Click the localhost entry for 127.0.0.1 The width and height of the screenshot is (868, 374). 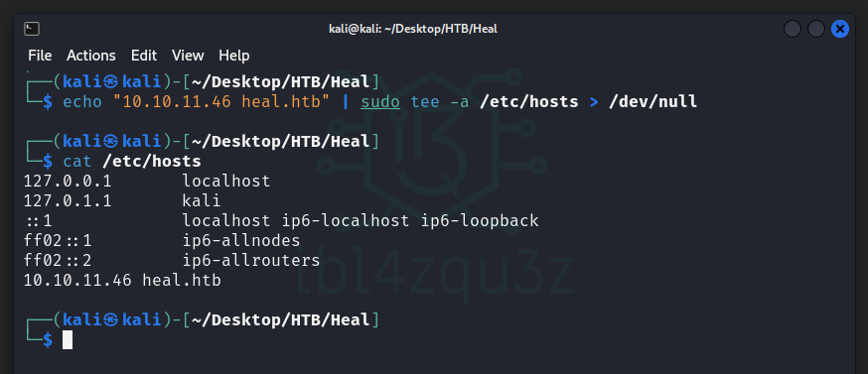click(226, 181)
